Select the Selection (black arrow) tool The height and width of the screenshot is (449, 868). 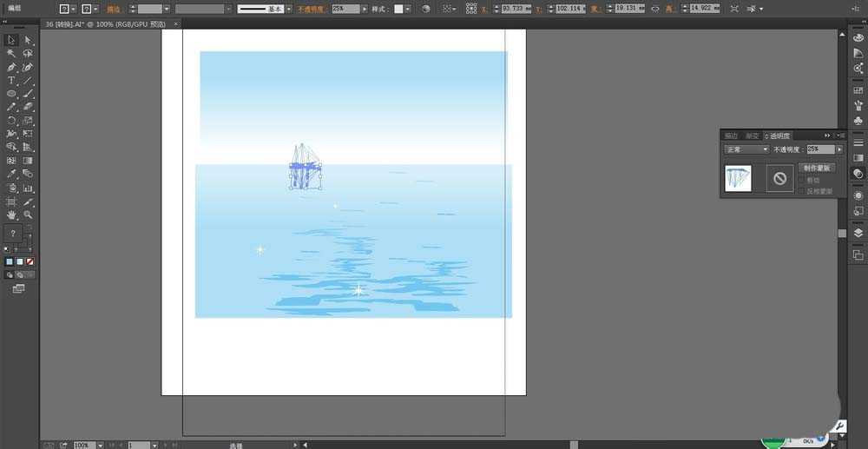11,40
